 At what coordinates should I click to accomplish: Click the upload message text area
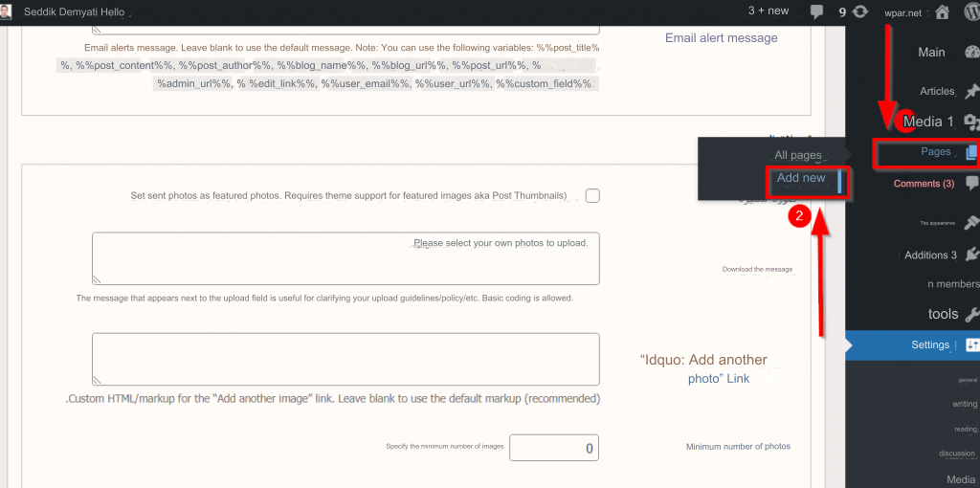pyautogui.click(x=345, y=258)
